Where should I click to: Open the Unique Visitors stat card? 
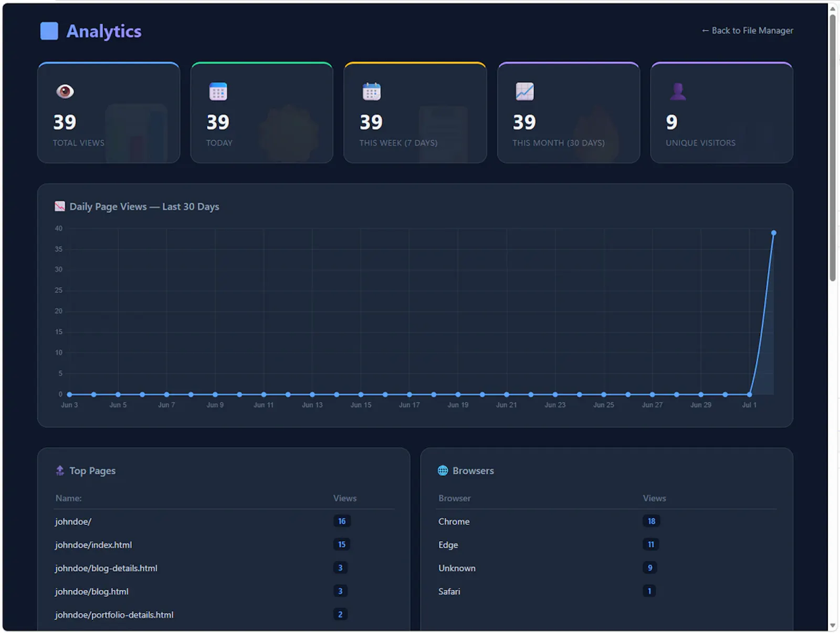point(722,112)
